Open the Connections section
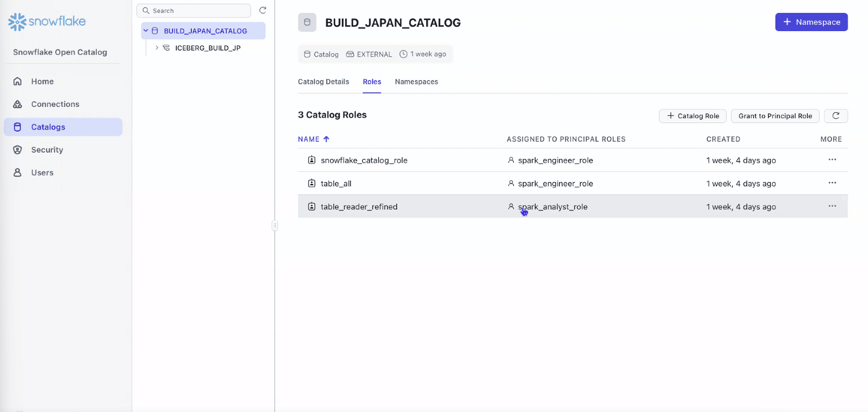Image resolution: width=868 pixels, height=412 pixels. (63, 104)
